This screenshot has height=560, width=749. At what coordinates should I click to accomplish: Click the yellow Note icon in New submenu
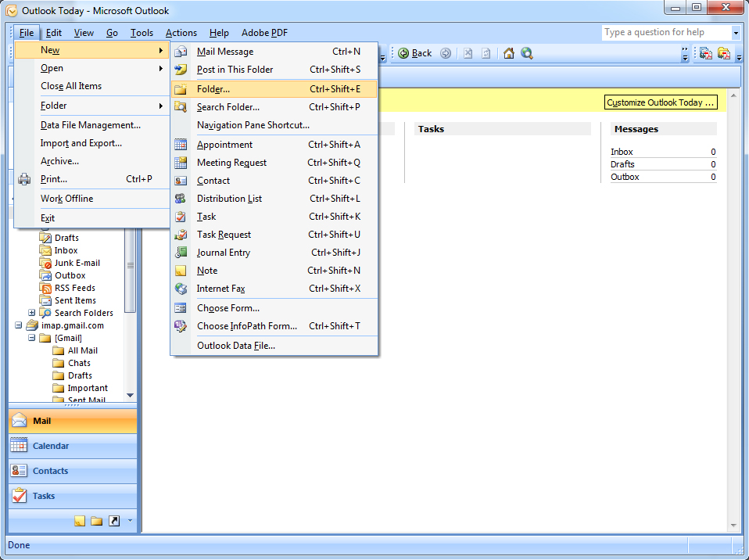181,271
